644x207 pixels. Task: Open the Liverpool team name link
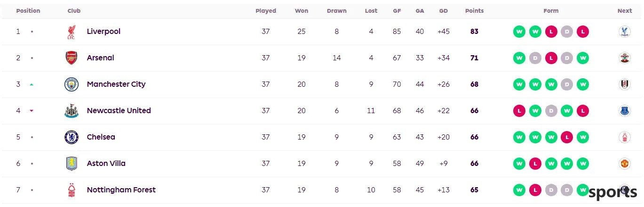coord(103,32)
